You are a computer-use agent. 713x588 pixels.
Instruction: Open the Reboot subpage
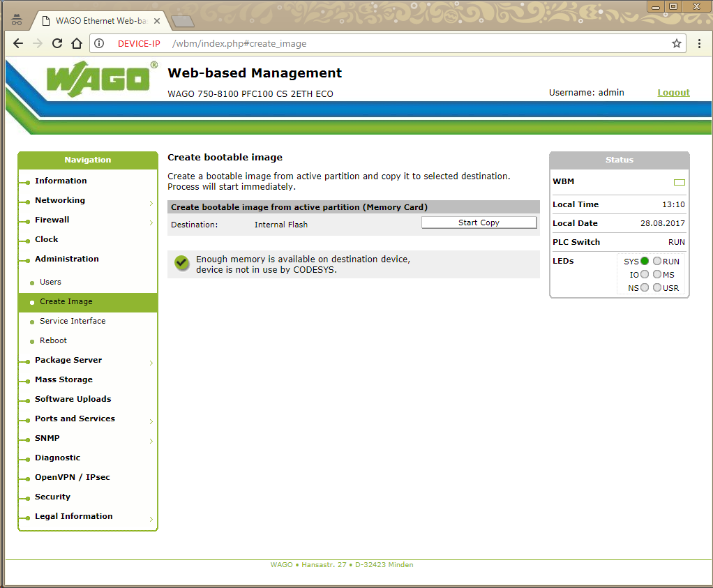[x=53, y=340]
